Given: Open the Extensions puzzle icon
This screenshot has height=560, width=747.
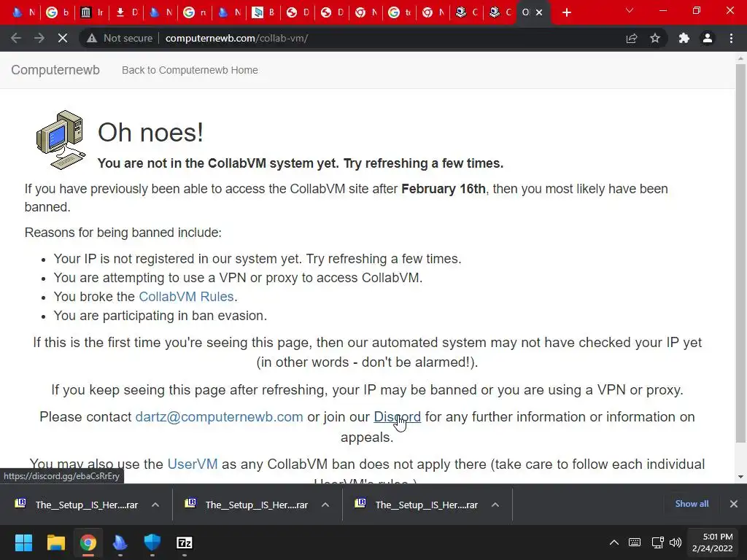Looking at the screenshot, I should point(684,38).
